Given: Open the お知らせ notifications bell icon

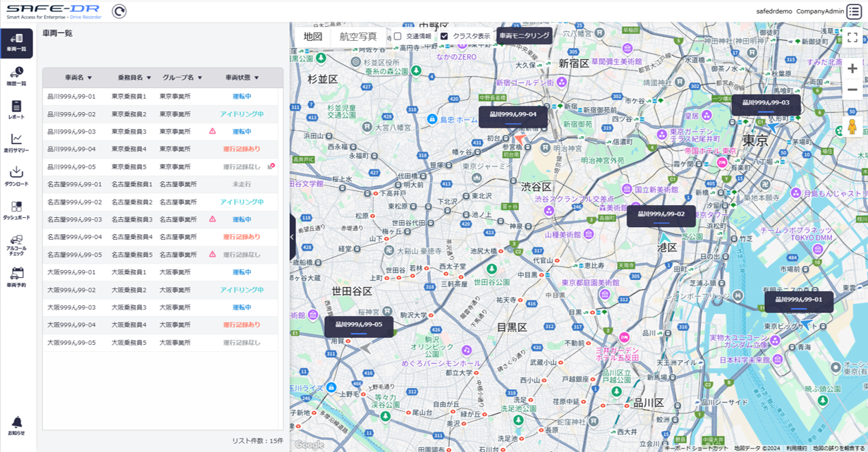Looking at the screenshot, I should point(17,426).
